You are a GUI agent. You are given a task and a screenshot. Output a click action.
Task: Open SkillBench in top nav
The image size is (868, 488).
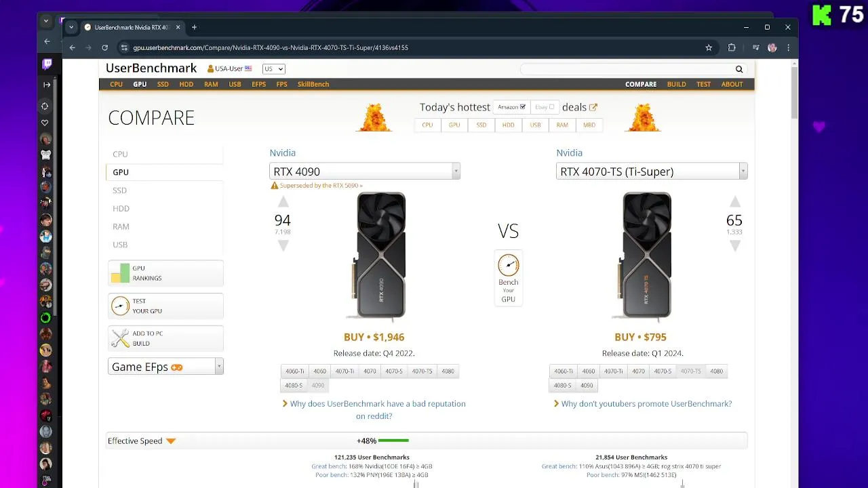[313, 84]
